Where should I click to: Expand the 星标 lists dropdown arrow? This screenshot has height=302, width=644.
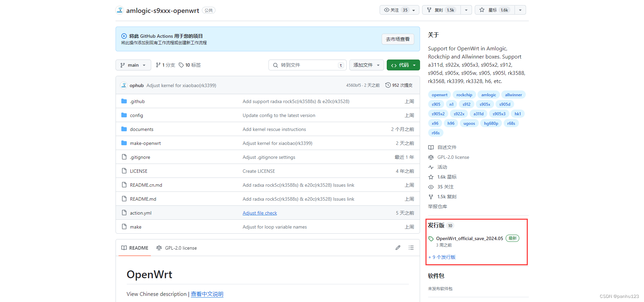point(520,10)
